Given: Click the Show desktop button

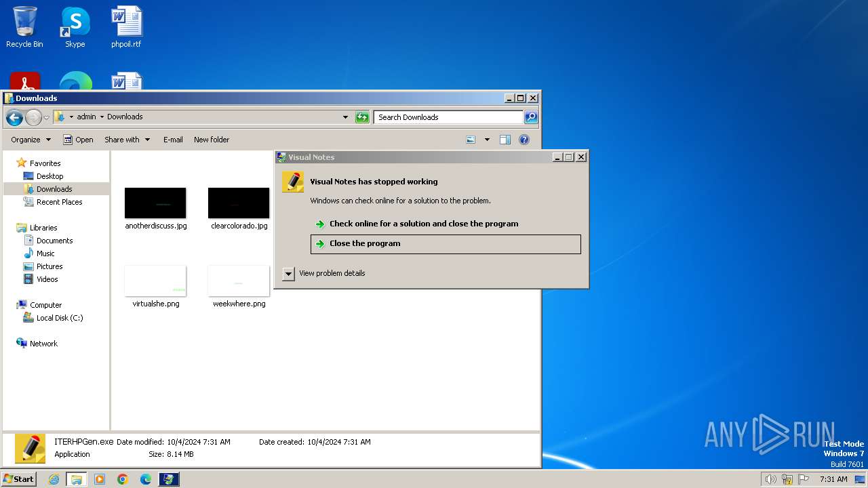Looking at the screenshot, I should click(x=861, y=479).
